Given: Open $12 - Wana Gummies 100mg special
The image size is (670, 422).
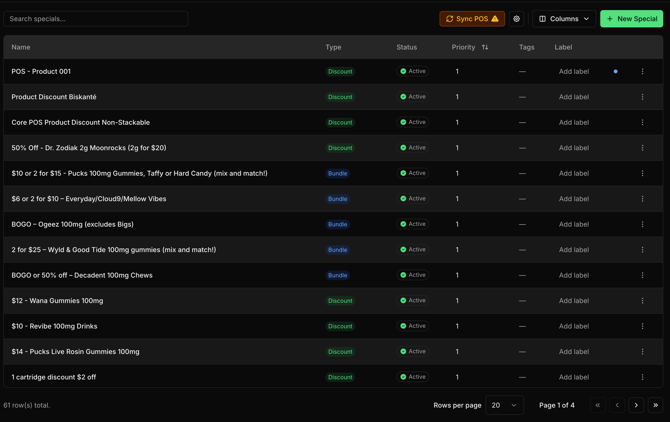Looking at the screenshot, I should [57, 301].
